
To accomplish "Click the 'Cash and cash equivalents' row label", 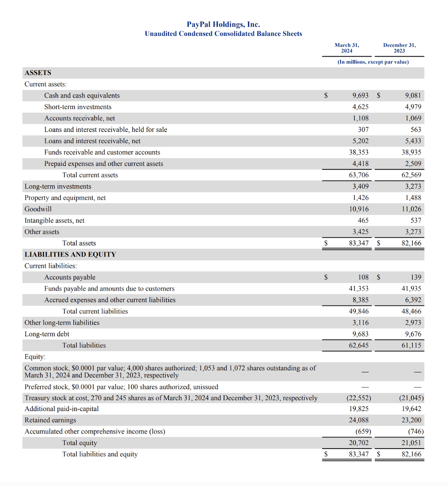I will [x=82, y=96].
